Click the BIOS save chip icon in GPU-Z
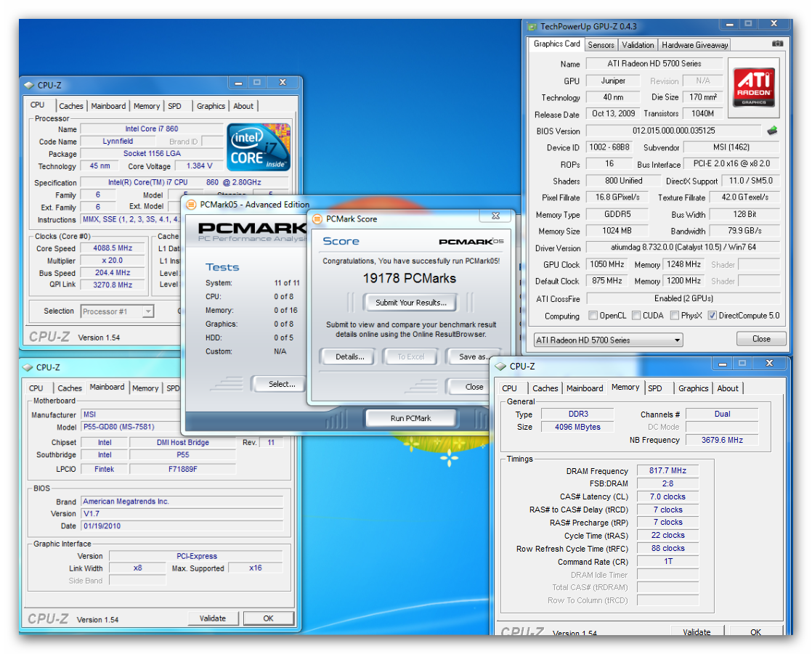This screenshot has width=812, height=654. pyautogui.click(x=772, y=131)
